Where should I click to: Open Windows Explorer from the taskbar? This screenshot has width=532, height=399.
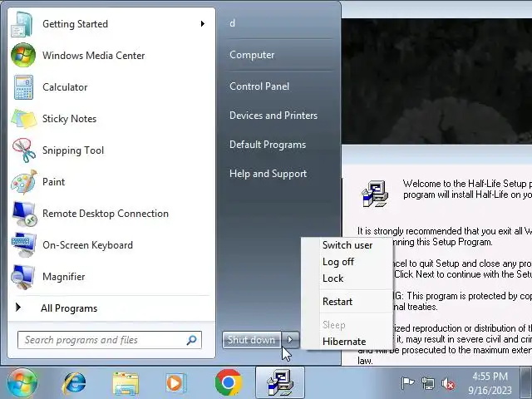click(126, 383)
